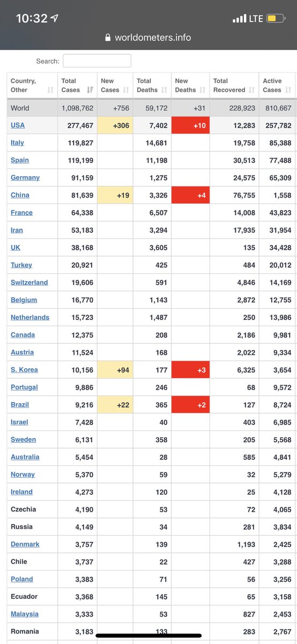The height and width of the screenshot is (644, 297).
Task: Open the S. Korea country link
Action: click(x=24, y=370)
